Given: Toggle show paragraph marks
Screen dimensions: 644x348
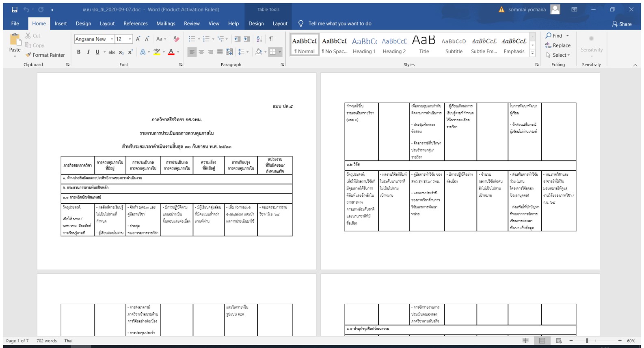Looking at the screenshot, I should [271, 39].
